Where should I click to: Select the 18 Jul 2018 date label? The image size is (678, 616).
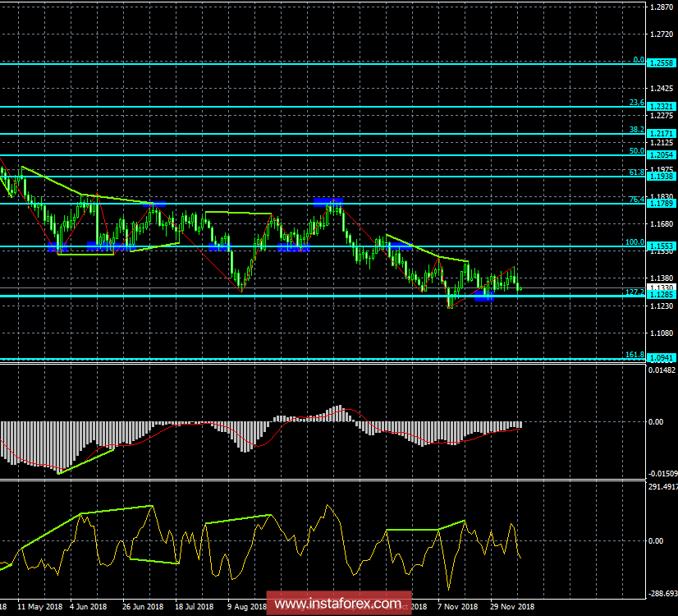tap(193, 607)
